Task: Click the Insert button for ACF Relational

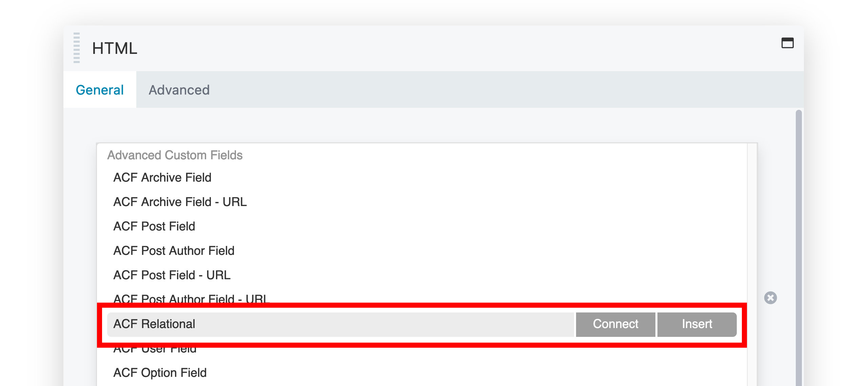Action: [x=696, y=324]
